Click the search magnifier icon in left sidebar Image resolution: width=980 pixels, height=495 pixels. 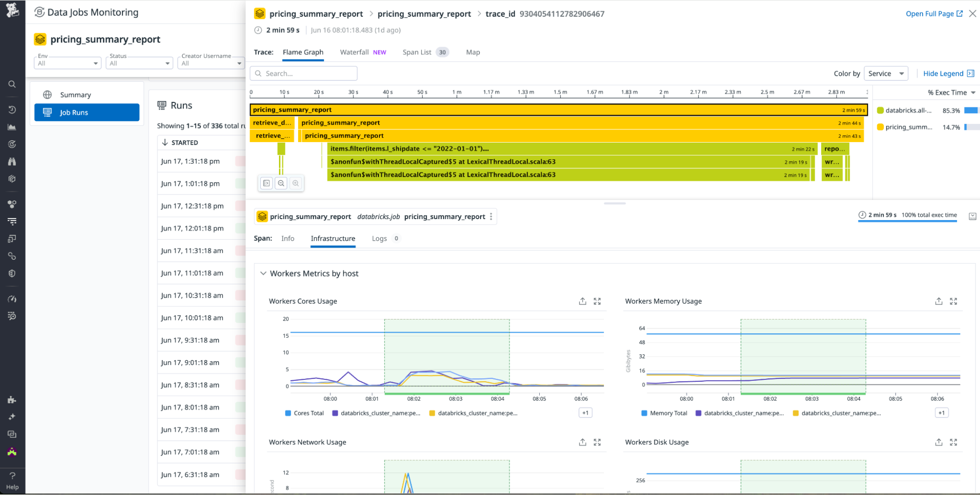(x=12, y=84)
